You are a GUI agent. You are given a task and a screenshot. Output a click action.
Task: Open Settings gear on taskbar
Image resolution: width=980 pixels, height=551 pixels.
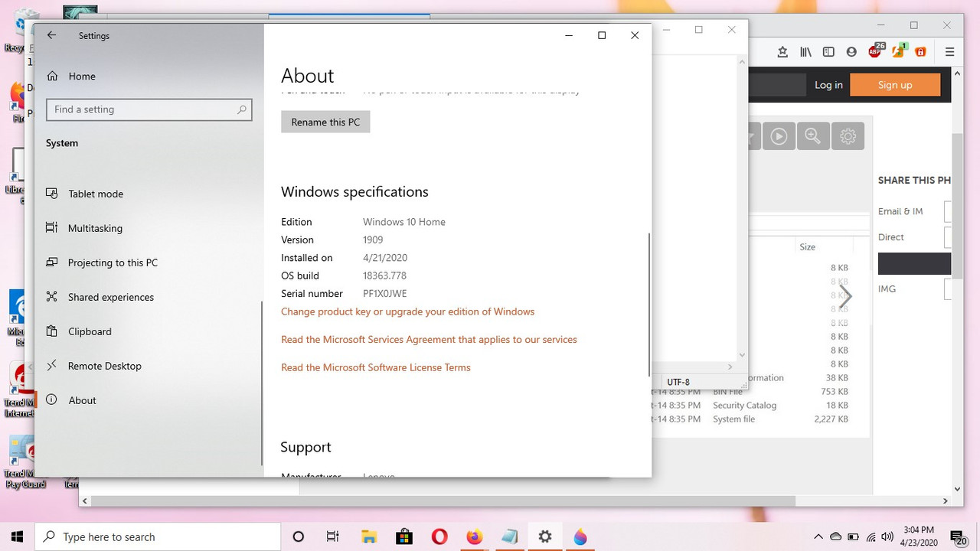(x=545, y=536)
